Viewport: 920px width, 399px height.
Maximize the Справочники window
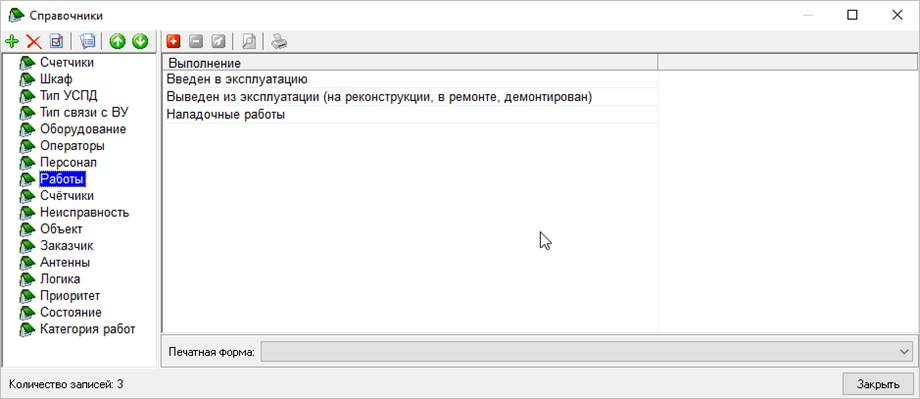tap(853, 15)
